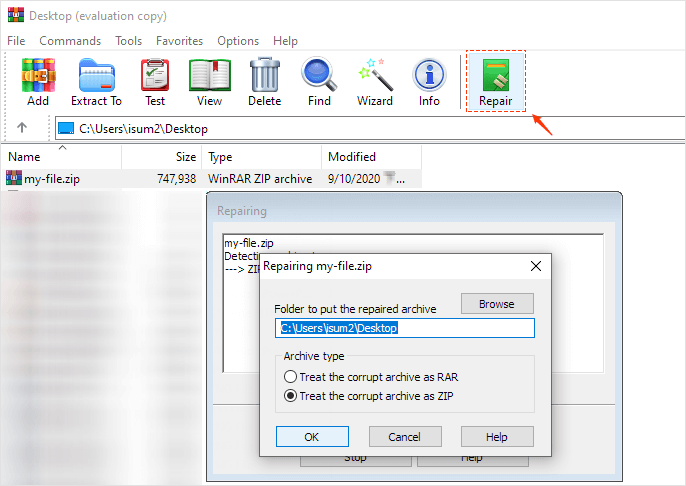
Task: Open the Find magnifier tool
Action: click(x=319, y=74)
